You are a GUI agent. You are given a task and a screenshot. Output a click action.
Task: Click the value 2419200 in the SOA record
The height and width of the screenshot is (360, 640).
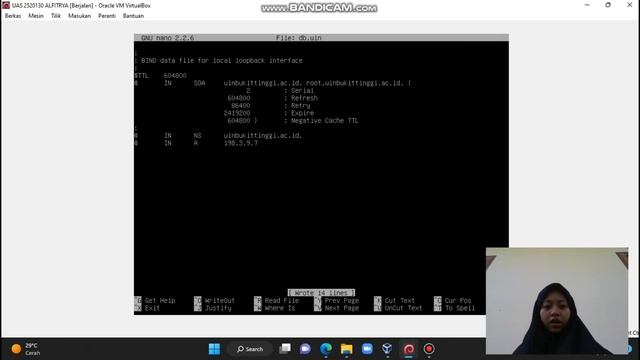point(237,113)
